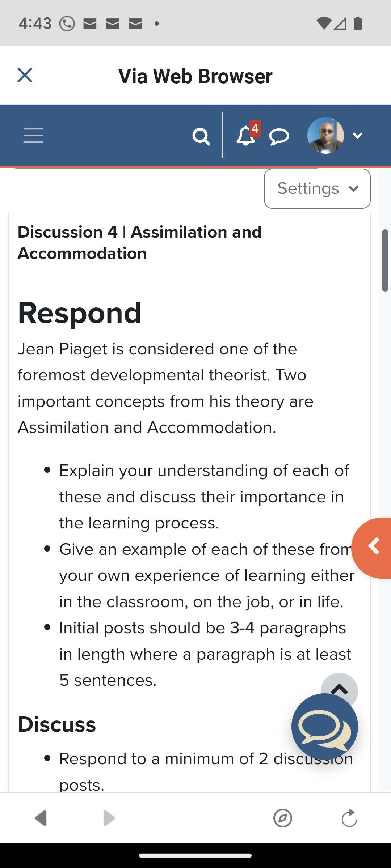Open the hamburger navigation menu
Viewport: 391px width, 868px height.
coord(33,136)
